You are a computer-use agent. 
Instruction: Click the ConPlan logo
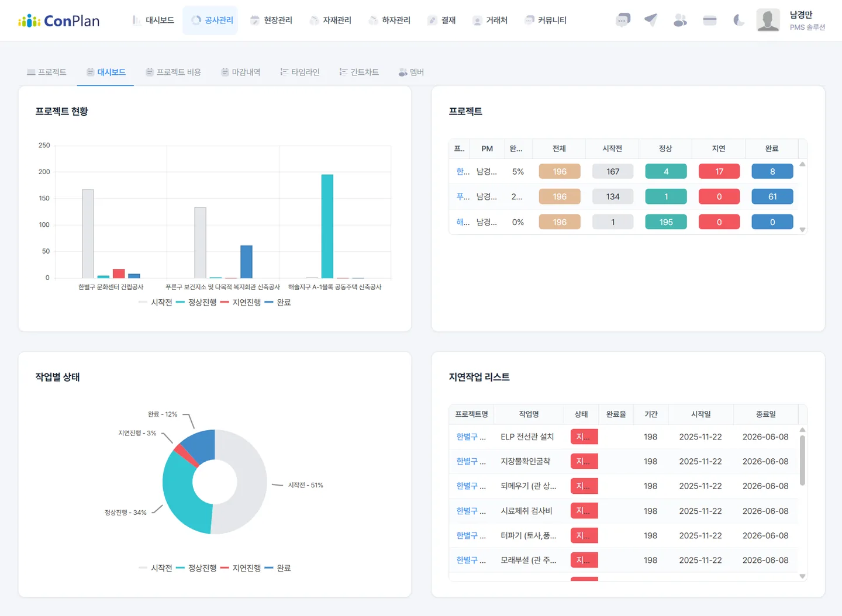tap(59, 21)
